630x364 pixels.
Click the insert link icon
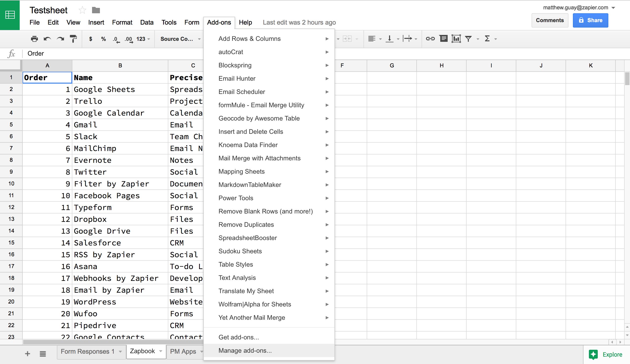click(x=430, y=39)
